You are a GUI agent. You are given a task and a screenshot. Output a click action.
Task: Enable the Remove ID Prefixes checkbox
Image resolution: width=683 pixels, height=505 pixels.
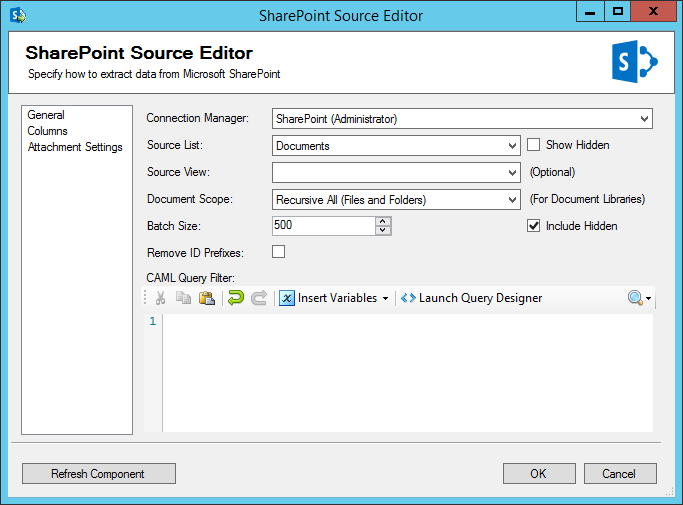(x=278, y=252)
